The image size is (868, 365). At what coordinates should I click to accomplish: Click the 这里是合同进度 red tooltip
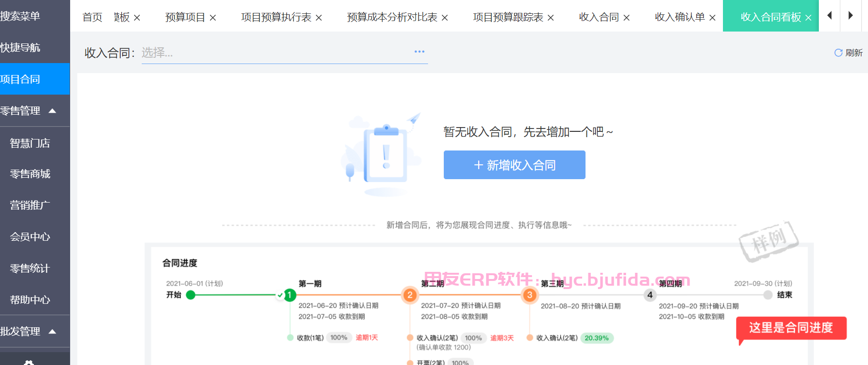[x=791, y=328]
